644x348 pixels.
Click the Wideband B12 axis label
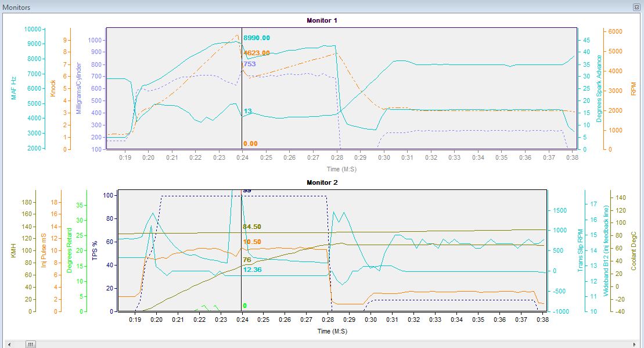tap(606, 250)
